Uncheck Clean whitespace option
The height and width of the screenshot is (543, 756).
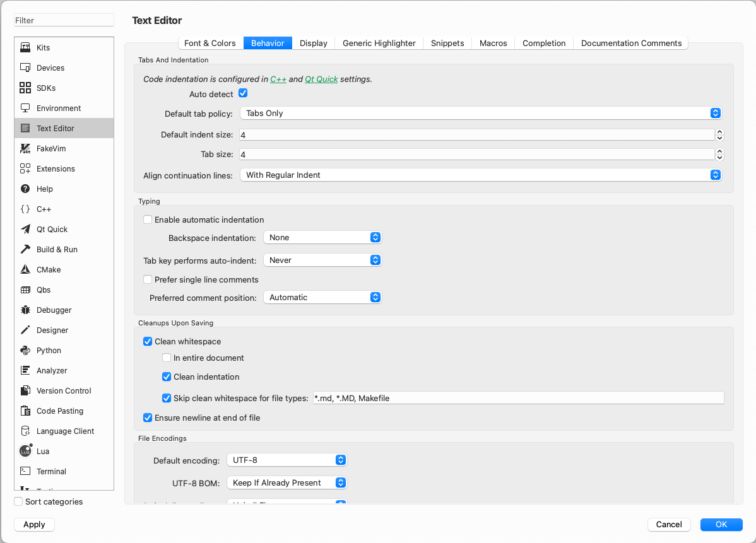click(x=148, y=342)
